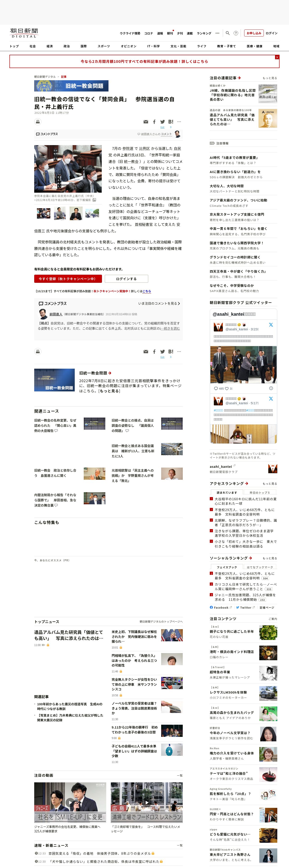Click the Twitter bird below the comment box

point(163,352)
